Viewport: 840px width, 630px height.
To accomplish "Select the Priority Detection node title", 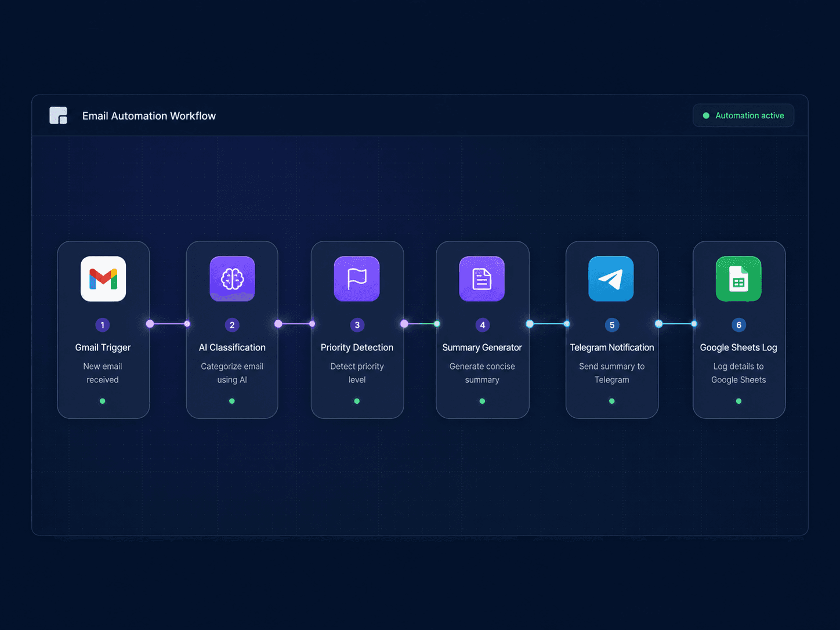I will [x=357, y=347].
